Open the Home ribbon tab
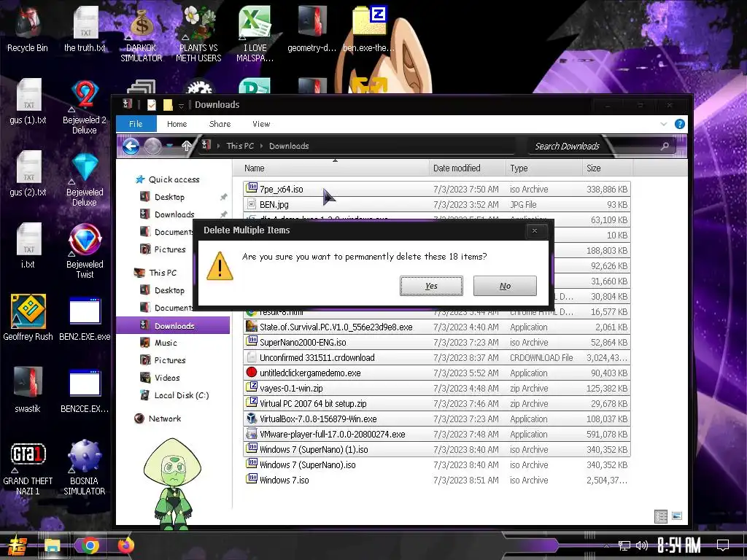 (177, 124)
